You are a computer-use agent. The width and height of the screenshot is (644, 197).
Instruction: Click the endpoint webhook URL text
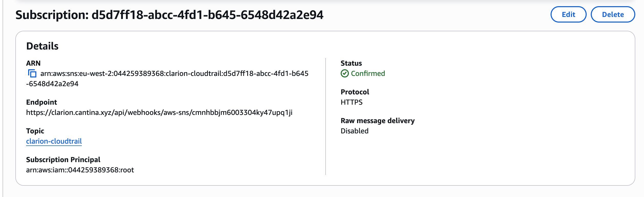[x=159, y=112]
